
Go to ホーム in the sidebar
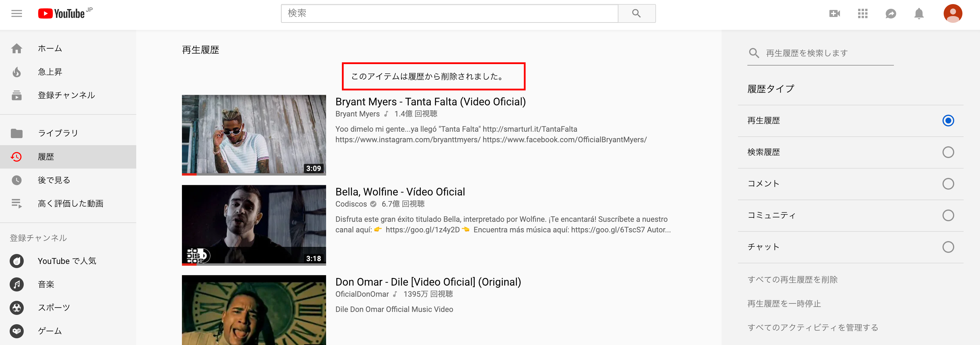pos(68,49)
